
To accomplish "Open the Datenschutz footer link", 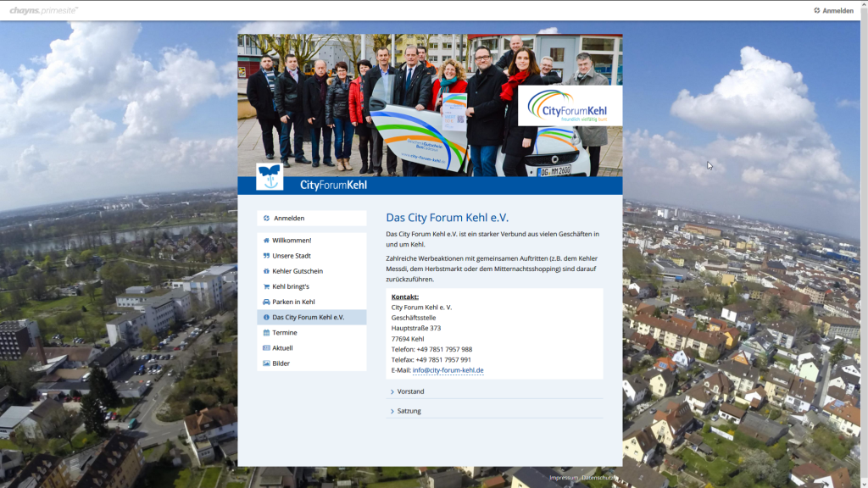I will pos(598,478).
